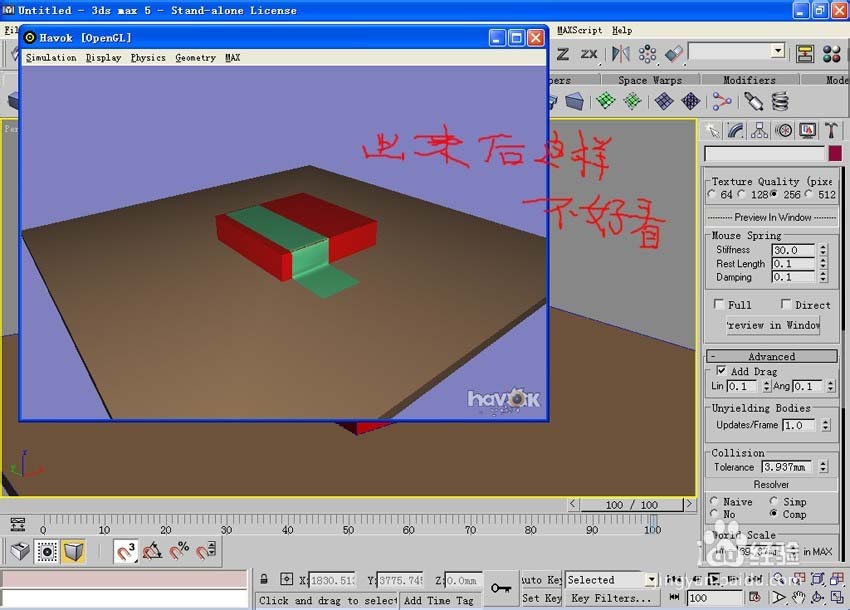Click the time slider showing 100 / 100
The height and width of the screenshot is (610, 850).
point(632,505)
